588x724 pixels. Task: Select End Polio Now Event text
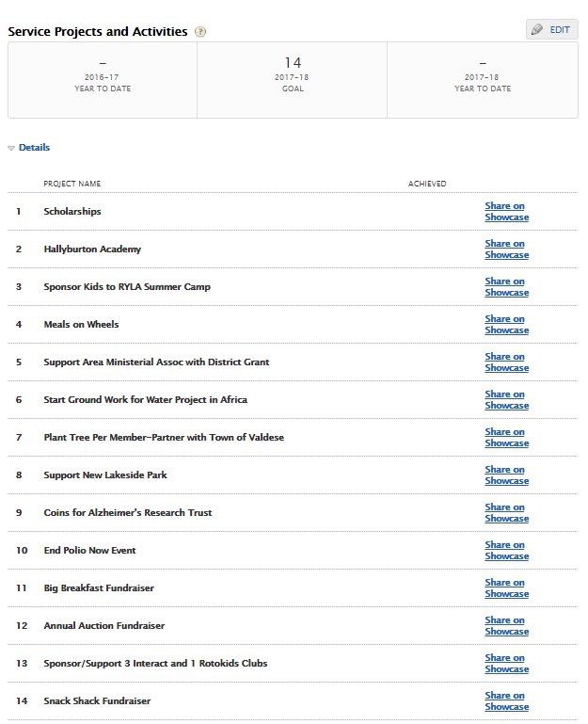coord(89,550)
